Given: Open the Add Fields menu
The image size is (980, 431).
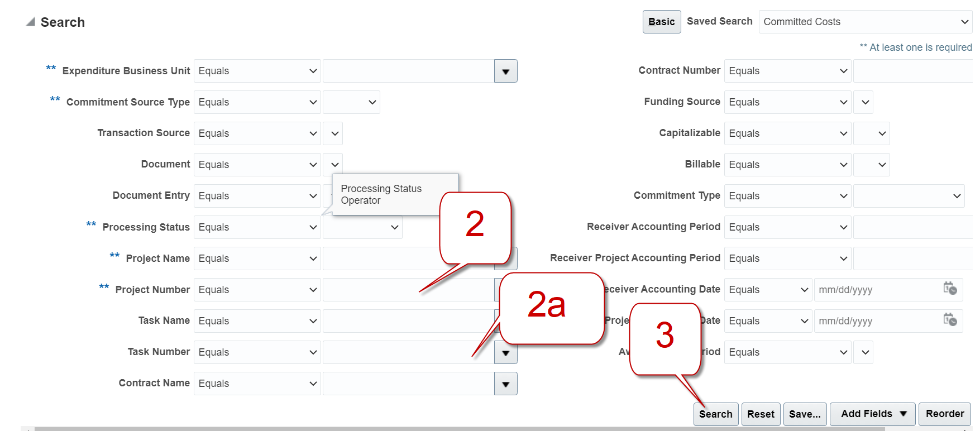Looking at the screenshot, I should point(872,414).
